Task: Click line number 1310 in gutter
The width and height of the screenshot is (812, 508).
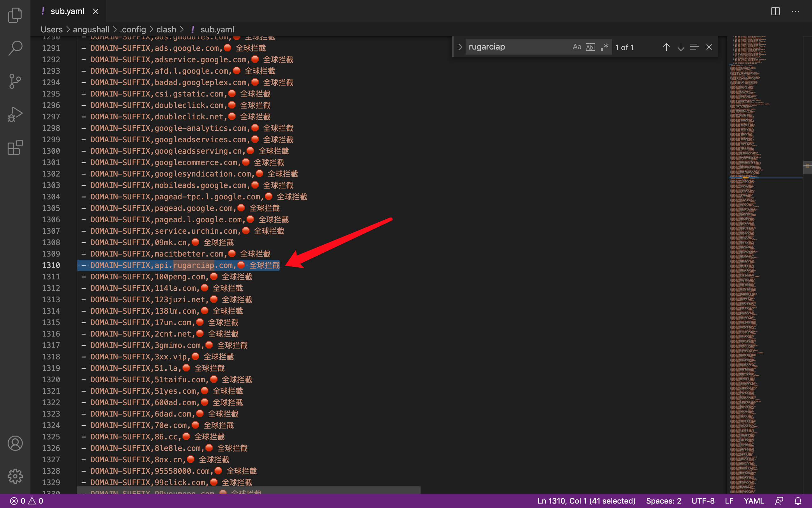Action: [51, 265]
